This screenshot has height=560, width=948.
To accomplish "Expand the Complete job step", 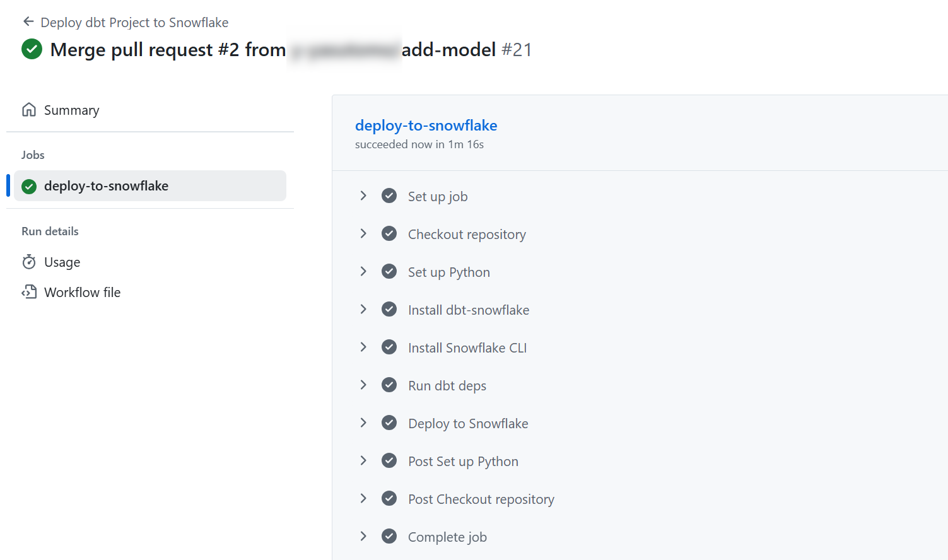I will click(x=363, y=537).
